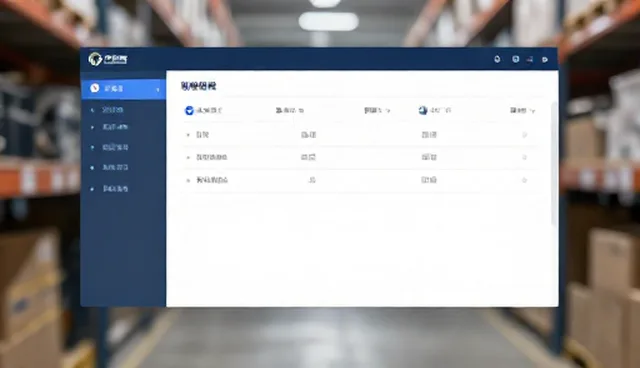
Task: Expand the first table row arrow
Action: [188, 135]
